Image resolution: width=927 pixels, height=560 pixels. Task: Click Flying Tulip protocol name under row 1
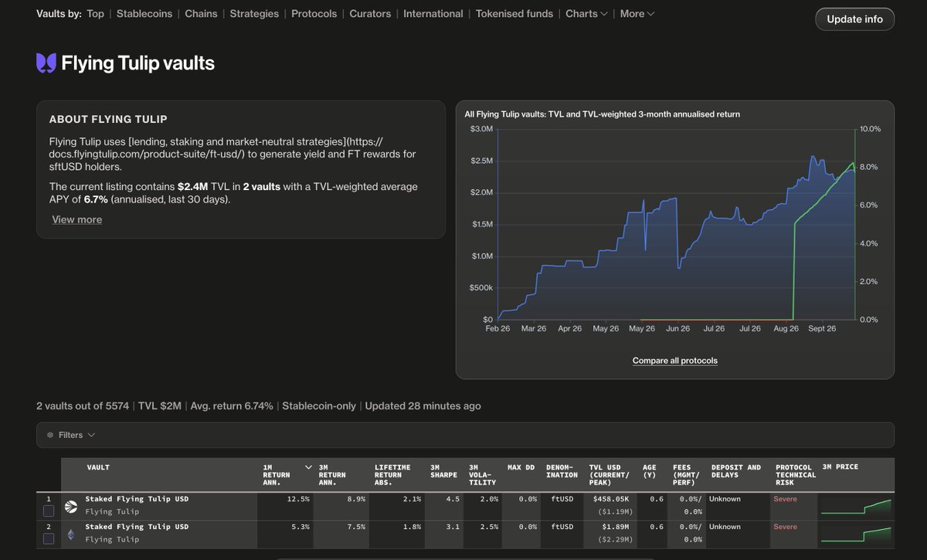coord(112,511)
